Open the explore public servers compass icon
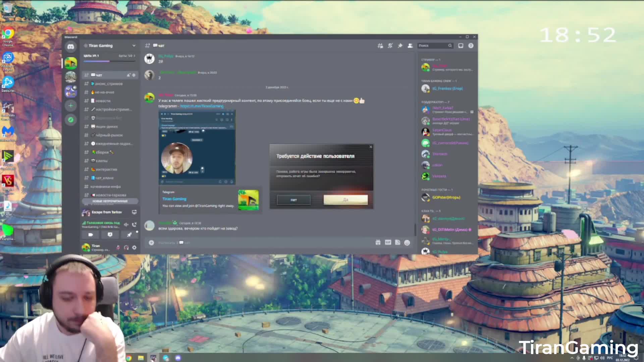The height and width of the screenshot is (362, 644). pos(70,120)
